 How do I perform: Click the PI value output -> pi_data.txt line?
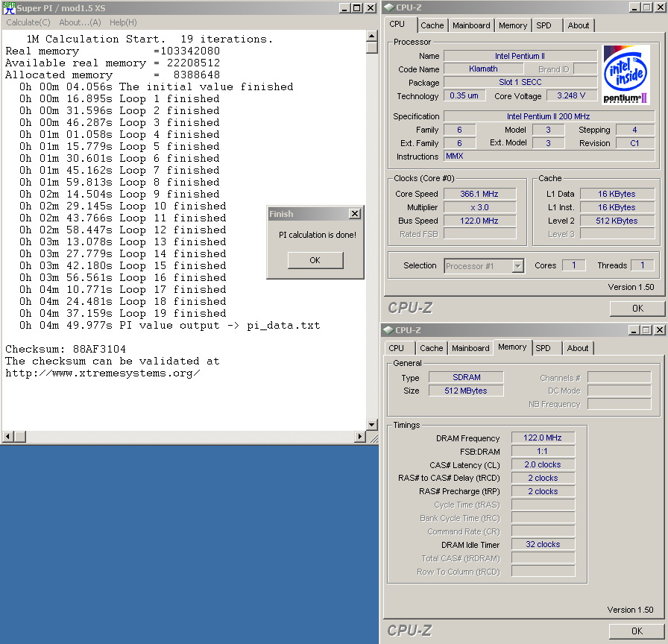169,326
